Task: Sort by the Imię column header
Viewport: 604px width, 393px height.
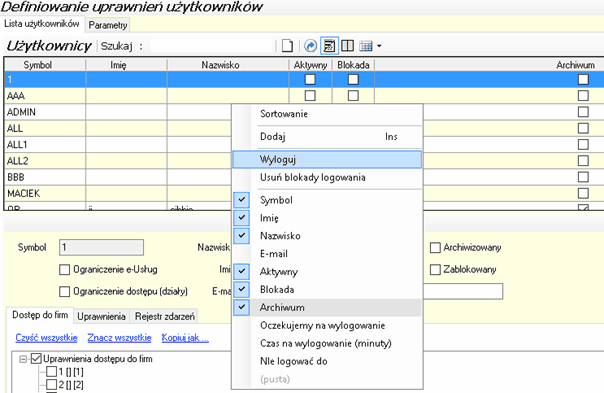Action: point(126,65)
